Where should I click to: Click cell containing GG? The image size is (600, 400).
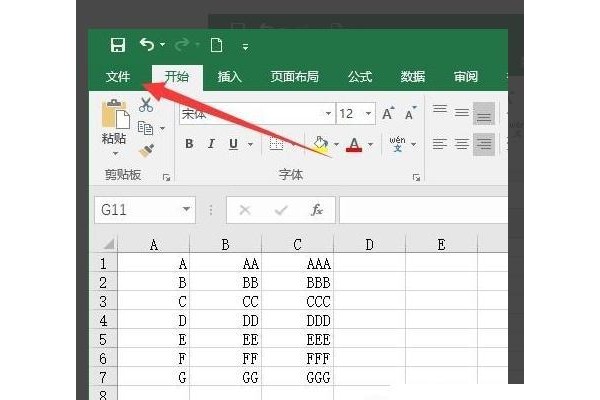tap(225, 377)
